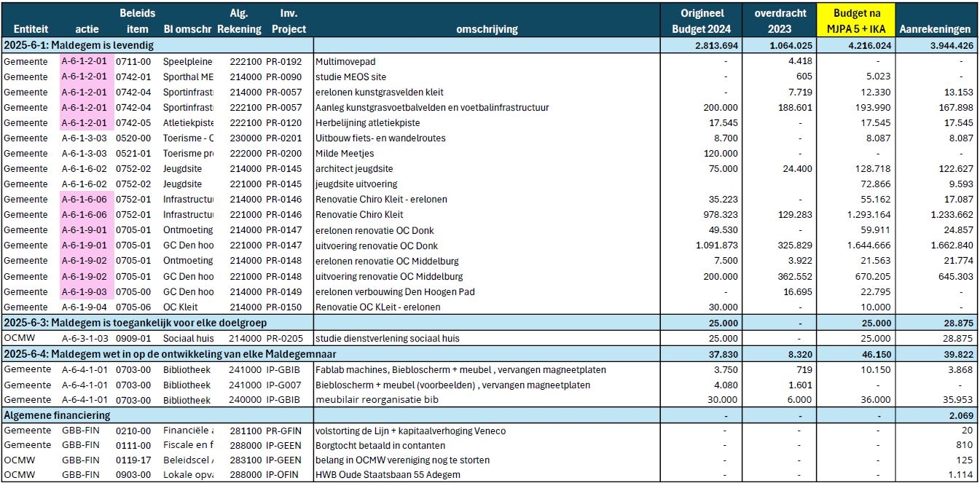This screenshot has width=980, height=483.
Task: Select project code PR-GFIN
Action: click(283, 431)
